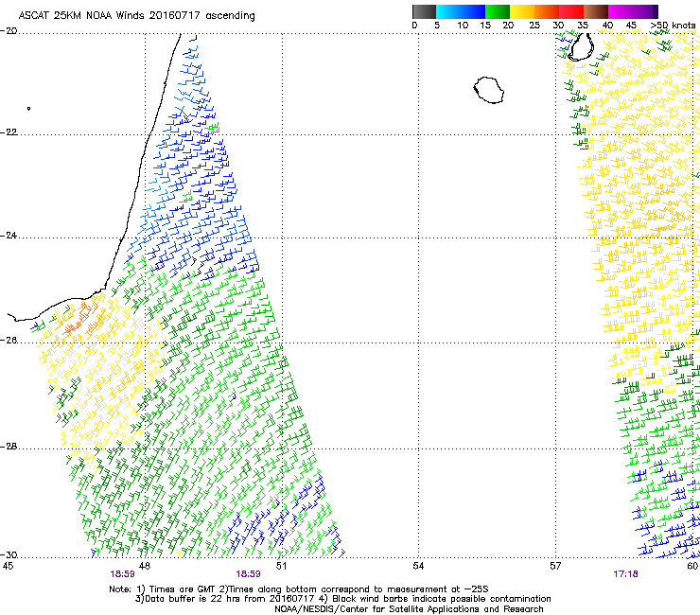Click the '18:59' time label nearest longitude 48
Viewport: 700px width, 615px height.
tap(122, 574)
